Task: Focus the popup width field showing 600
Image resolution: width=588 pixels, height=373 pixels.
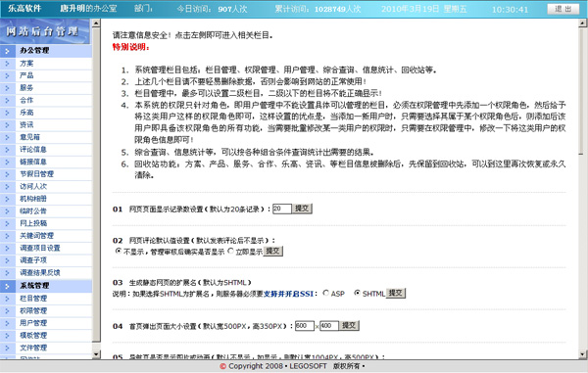Action: coord(305,326)
